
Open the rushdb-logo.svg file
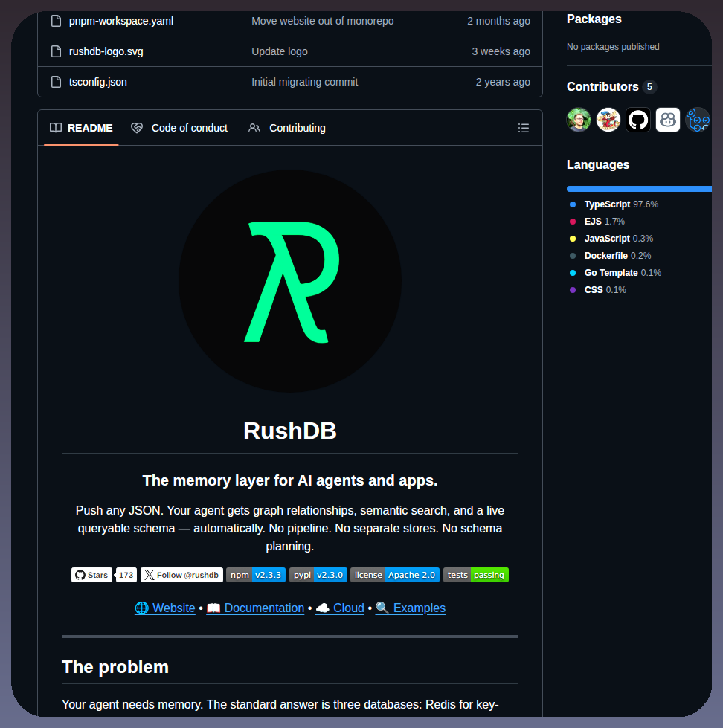pyautogui.click(x=106, y=51)
